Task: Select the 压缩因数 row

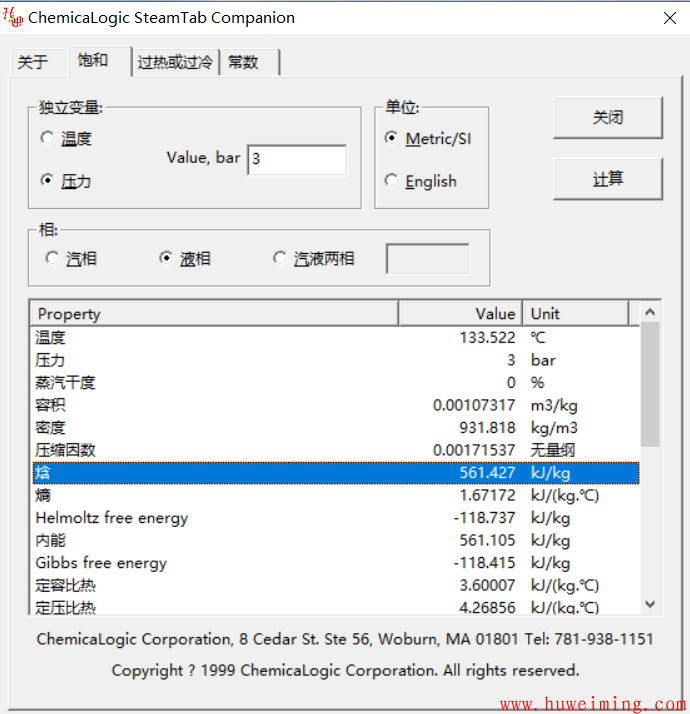Action: 336,450
